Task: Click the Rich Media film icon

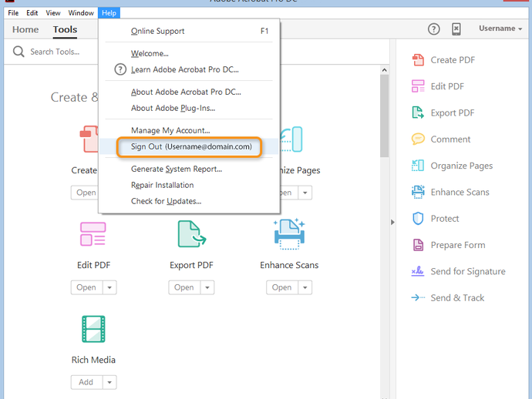Action: pos(93,329)
